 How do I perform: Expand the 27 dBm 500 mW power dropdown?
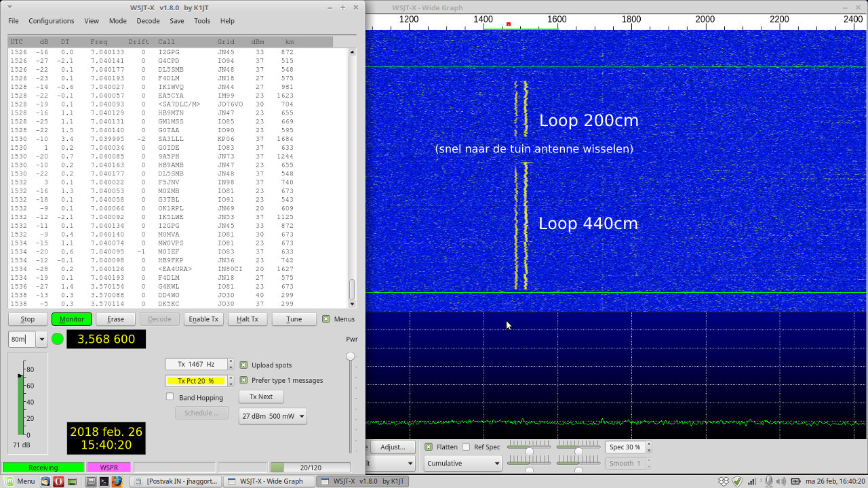[x=273, y=415]
